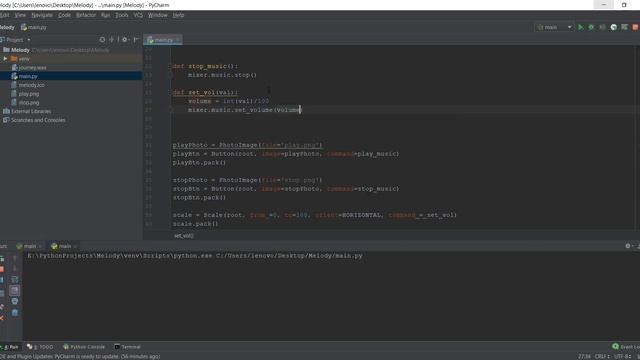Click the Melody breadcrumb in navigation bar
Image resolution: width=640 pixels, height=360 pixels.
7,27
